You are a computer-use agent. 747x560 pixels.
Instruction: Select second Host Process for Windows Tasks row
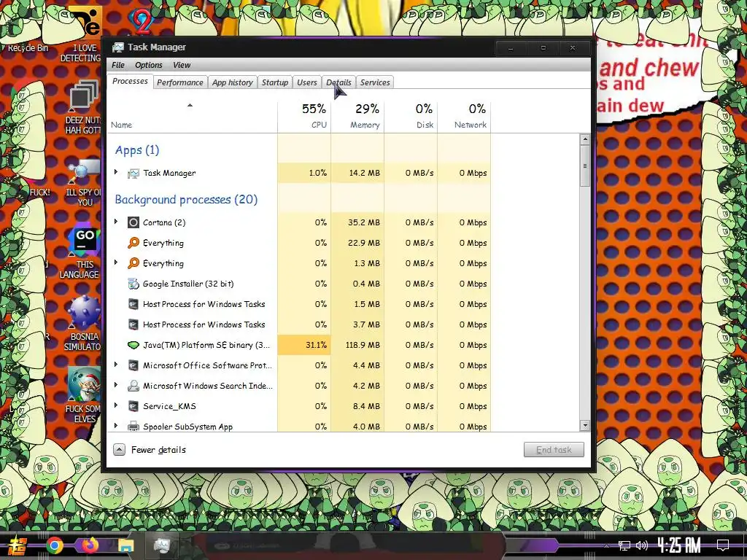tap(299, 324)
